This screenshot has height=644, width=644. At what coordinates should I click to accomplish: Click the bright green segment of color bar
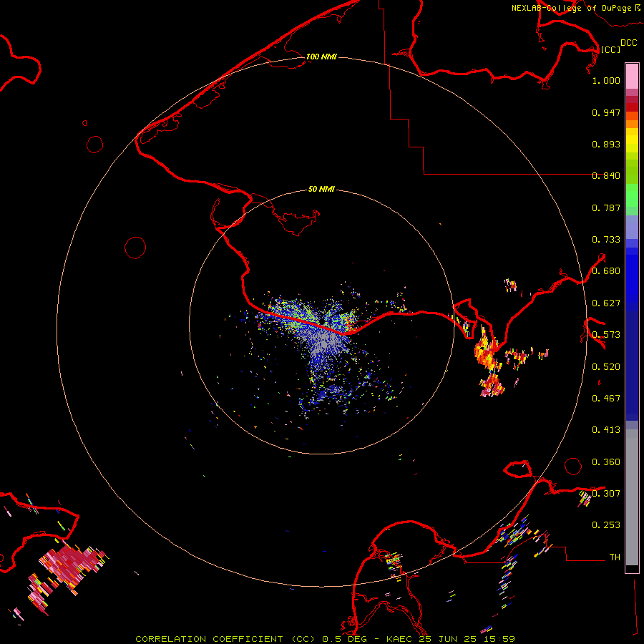pos(632,195)
